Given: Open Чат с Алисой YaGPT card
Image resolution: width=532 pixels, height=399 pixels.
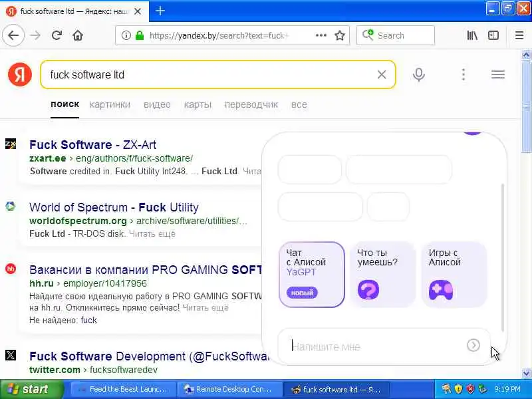Looking at the screenshot, I should point(312,275).
